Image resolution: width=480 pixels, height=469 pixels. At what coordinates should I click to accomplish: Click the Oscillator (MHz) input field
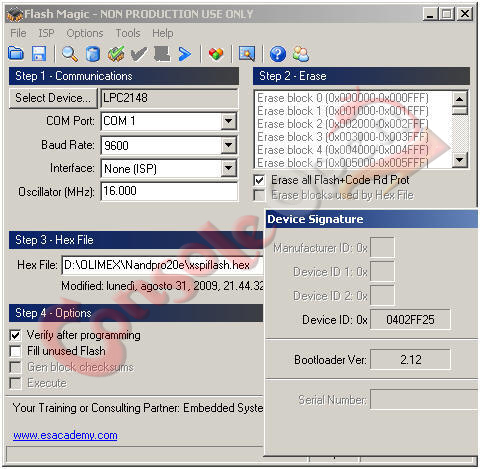(169, 191)
